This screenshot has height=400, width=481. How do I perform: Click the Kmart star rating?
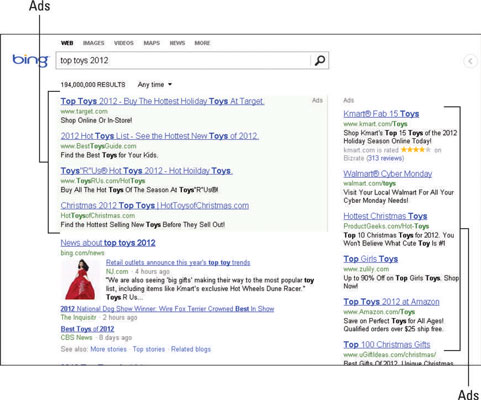point(416,150)
